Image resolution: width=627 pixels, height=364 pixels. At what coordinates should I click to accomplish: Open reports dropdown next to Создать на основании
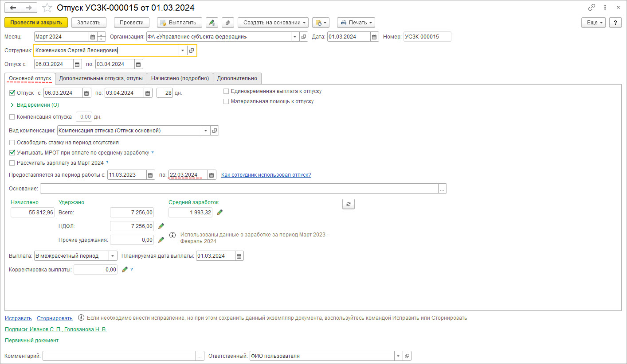[x=321, y=23]
